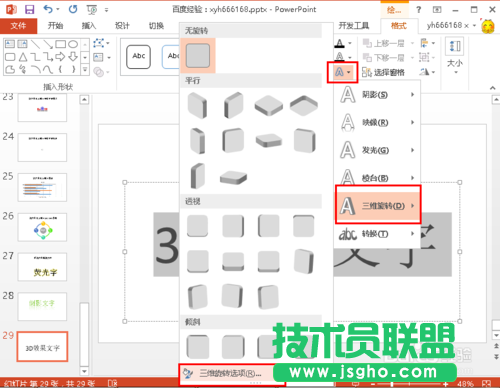Screen dimensions: 500x388
Task: Select slide 28 倒影文字 thumbnail
Action: (x=42, y=307)
